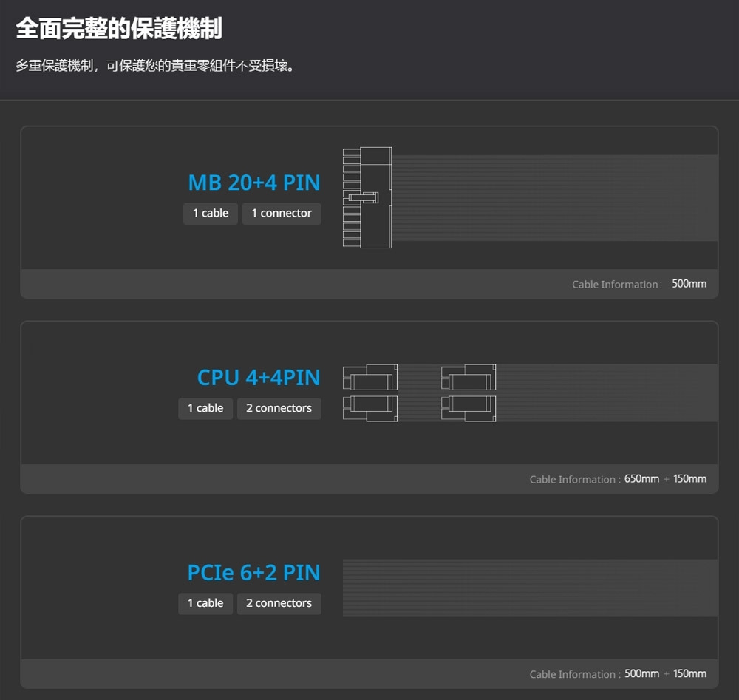Select the '1 connector' badge
Screen dimensions: 739x700
tap(282, 214)
